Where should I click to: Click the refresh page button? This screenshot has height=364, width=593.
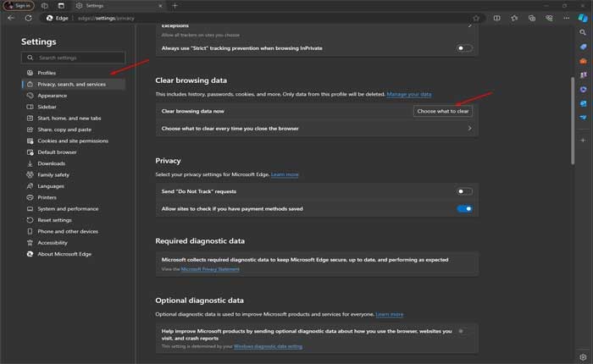pyautogui.click(x=28, y=17)
